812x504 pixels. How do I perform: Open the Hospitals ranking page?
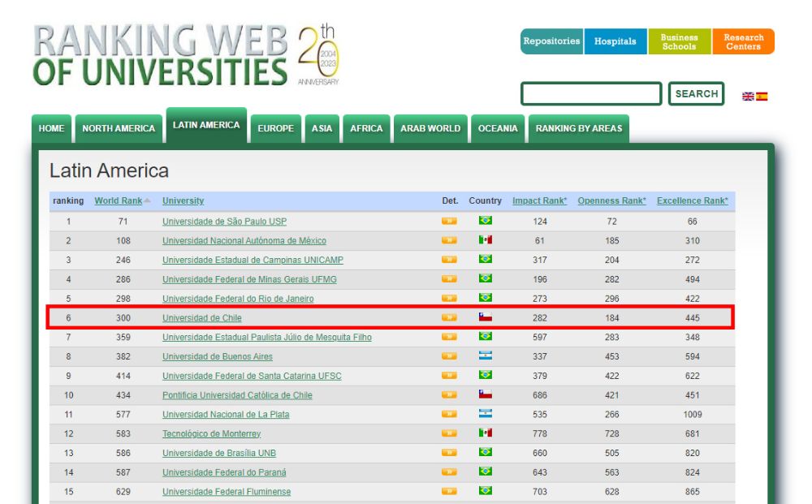616,41
